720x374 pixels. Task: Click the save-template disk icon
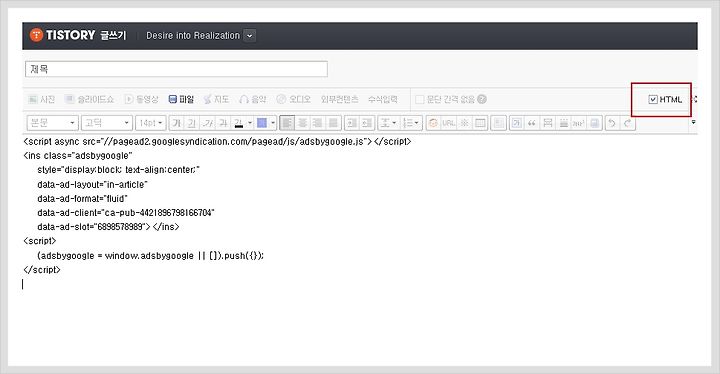594,123
